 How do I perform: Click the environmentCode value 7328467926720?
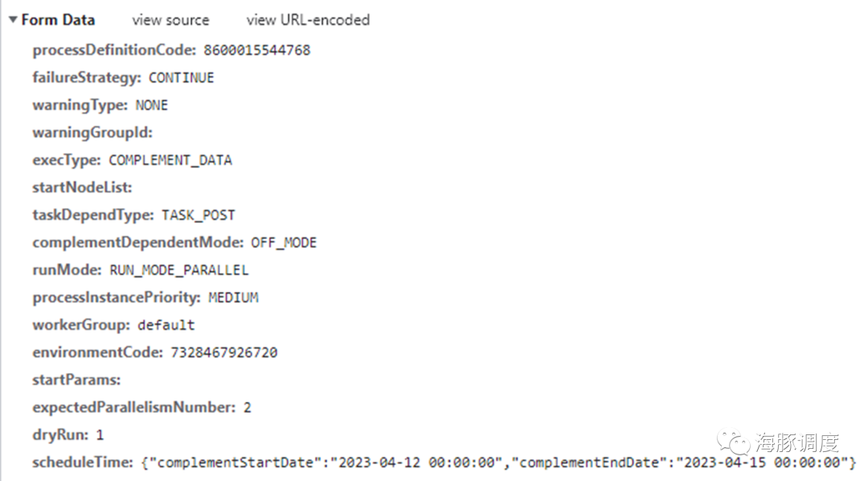pyautogui.click(x=223, y=352)
